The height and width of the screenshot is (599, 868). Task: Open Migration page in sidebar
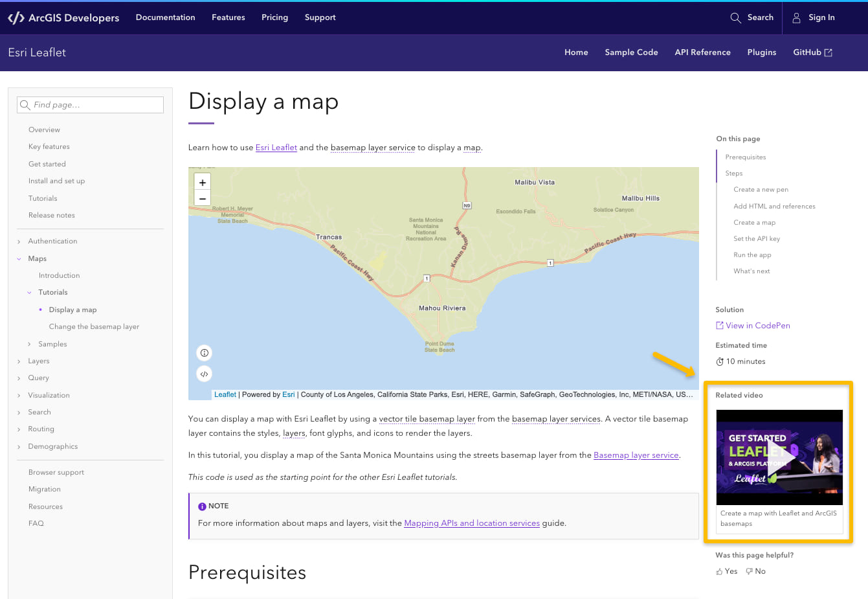tap(45, 490)
